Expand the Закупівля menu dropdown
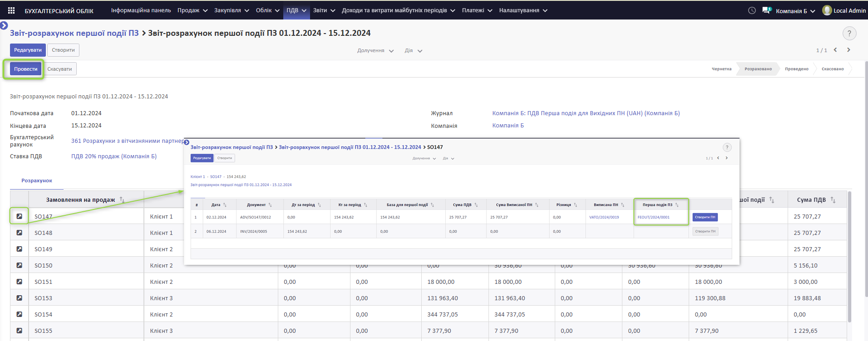 tap(232, 10)
